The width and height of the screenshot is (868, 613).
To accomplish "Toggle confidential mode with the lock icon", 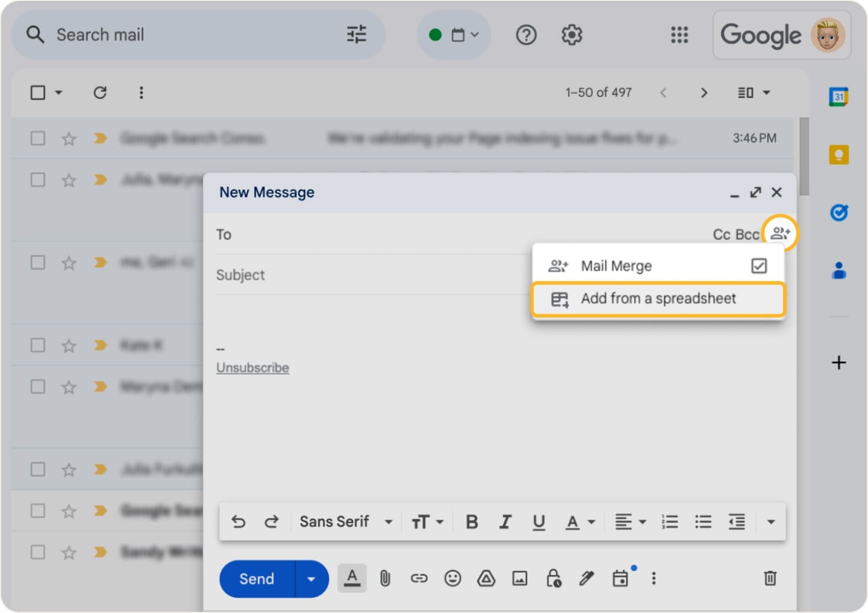I will [554, 578].
